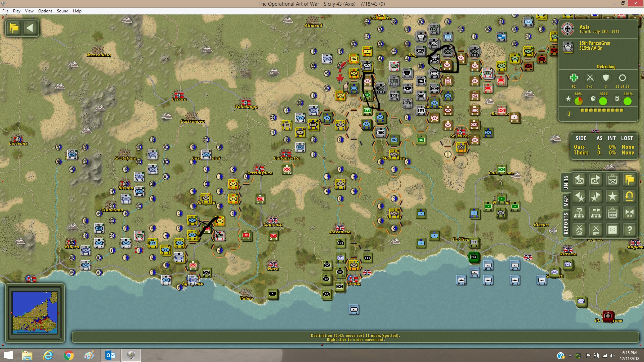Click the 101% supply green indicator

pos(627,101)
